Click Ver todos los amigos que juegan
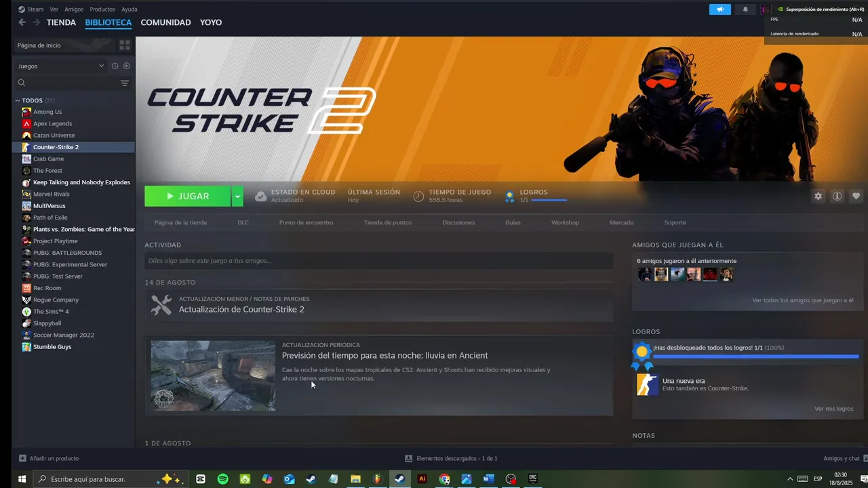The width and height of the screenshot is (868, 488). coord(802,300)
